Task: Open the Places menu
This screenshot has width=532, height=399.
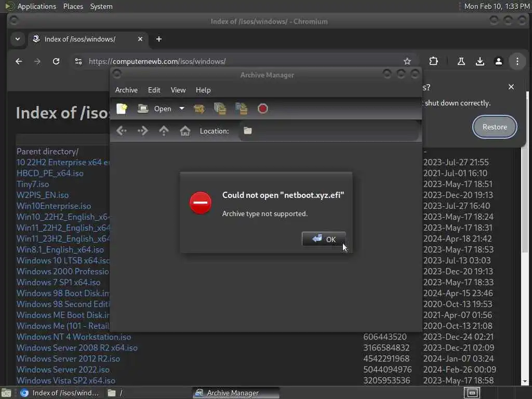Action: click(73, 6)
